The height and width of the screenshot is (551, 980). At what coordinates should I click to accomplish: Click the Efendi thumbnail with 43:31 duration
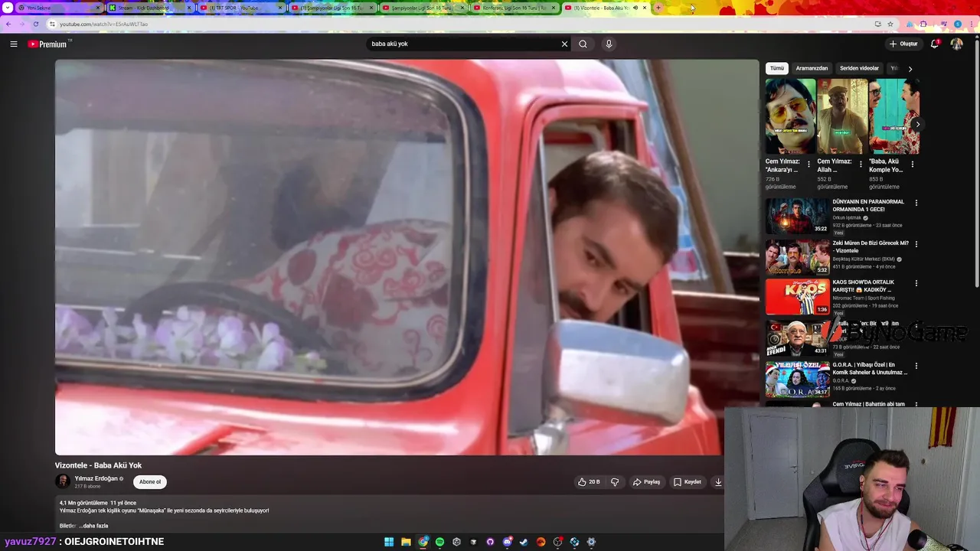pyautogui.click(x=798, y=338)
